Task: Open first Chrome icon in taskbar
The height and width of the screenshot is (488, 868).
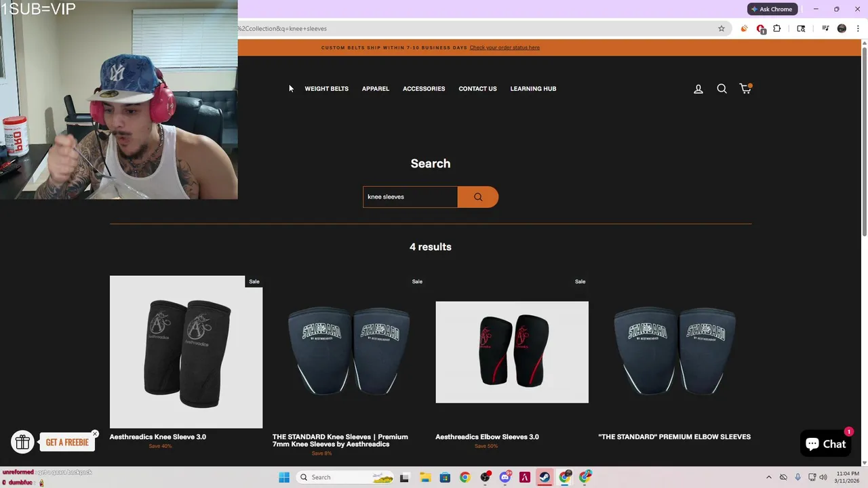Action: coord(465,477)
